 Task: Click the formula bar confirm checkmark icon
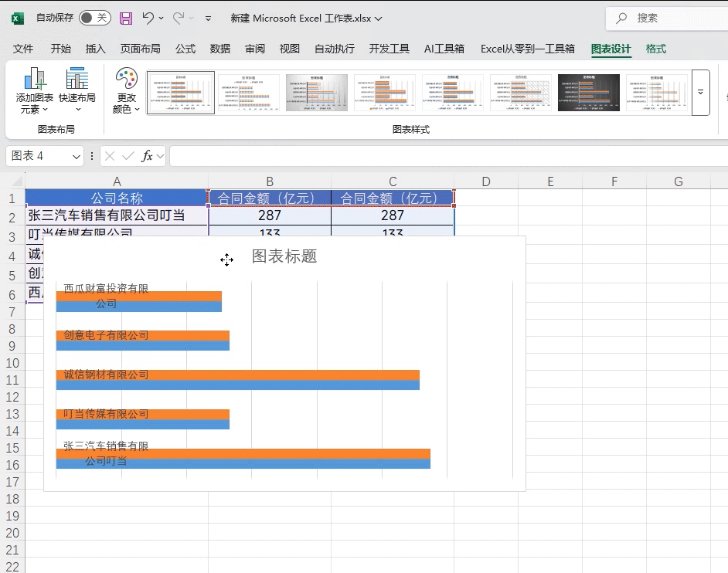(128, 156)
